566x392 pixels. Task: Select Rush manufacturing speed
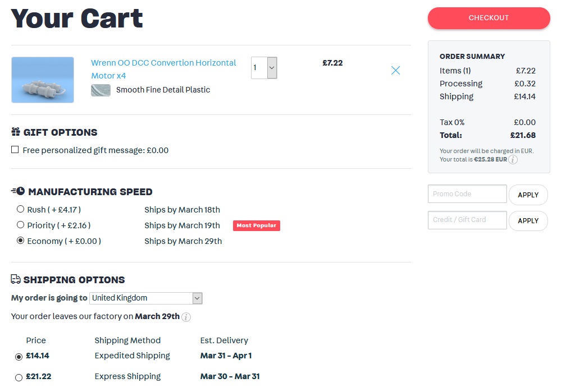[x=21, y=210]
